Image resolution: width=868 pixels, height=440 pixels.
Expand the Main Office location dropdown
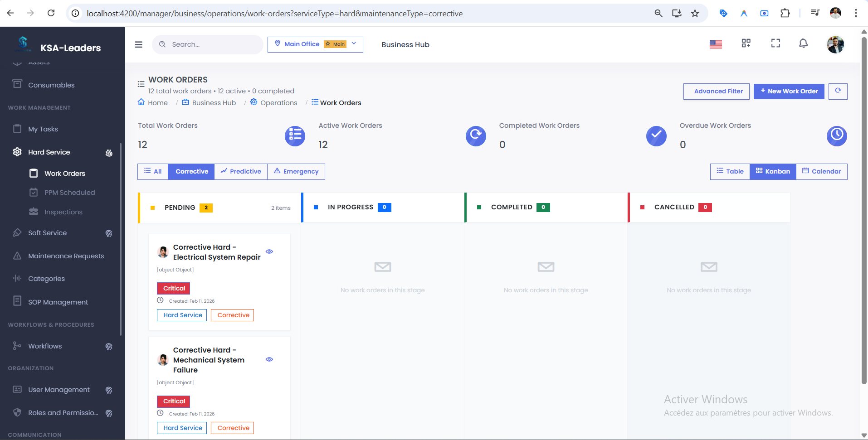[354, 44]
